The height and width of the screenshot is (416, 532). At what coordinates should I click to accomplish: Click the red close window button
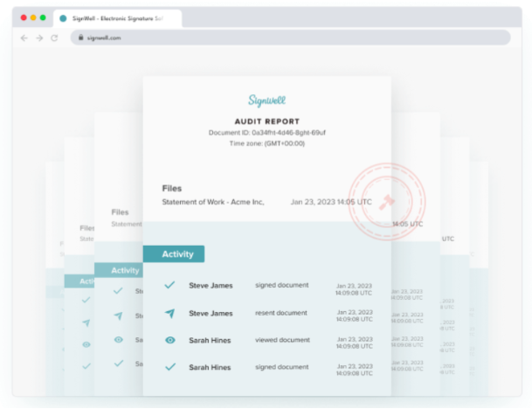tap(24, 17)
